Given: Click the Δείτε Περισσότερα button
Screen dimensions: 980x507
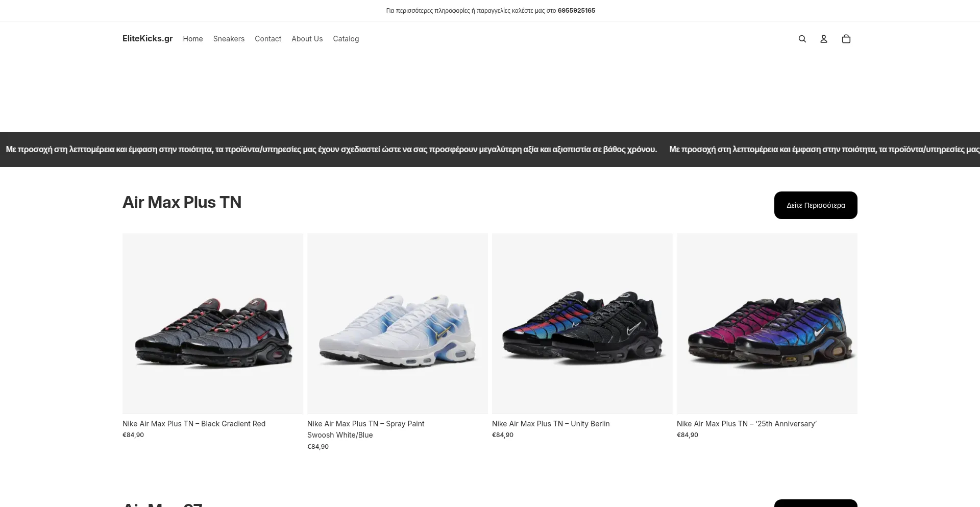Looking at the screenshot, I should 816,205.
